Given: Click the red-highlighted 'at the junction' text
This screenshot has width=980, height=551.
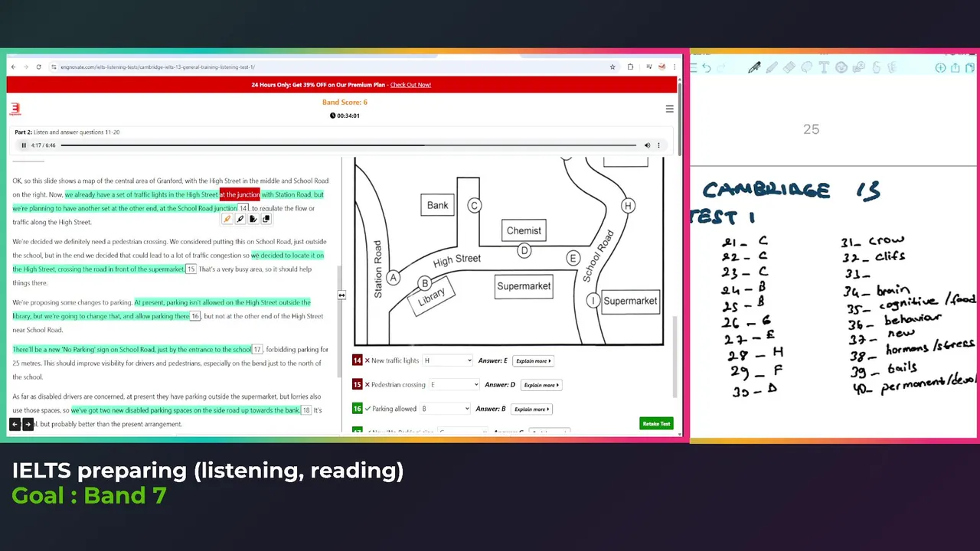Looking at the screenshot, I should click(240, 194).
